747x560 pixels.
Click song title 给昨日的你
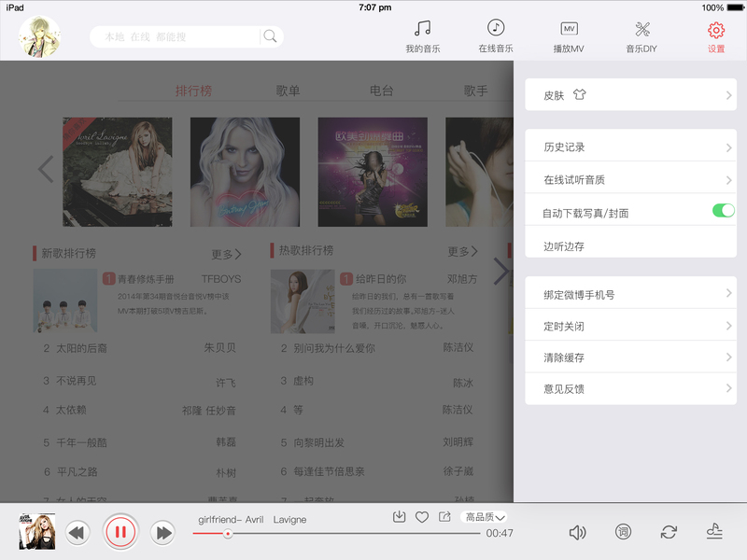(x=381, y=279)
